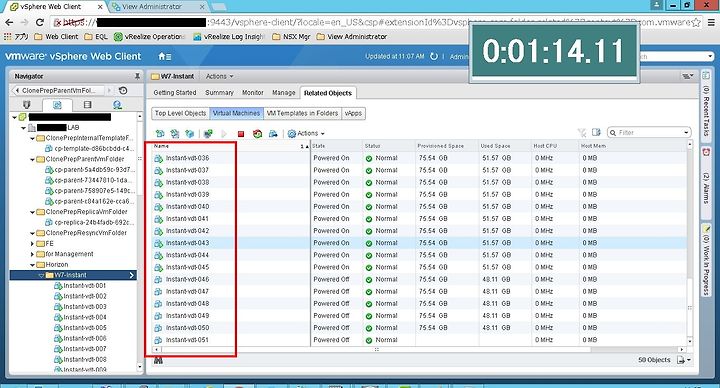Open the Recent Tasks sidebar panel

(x=706, y=106)
